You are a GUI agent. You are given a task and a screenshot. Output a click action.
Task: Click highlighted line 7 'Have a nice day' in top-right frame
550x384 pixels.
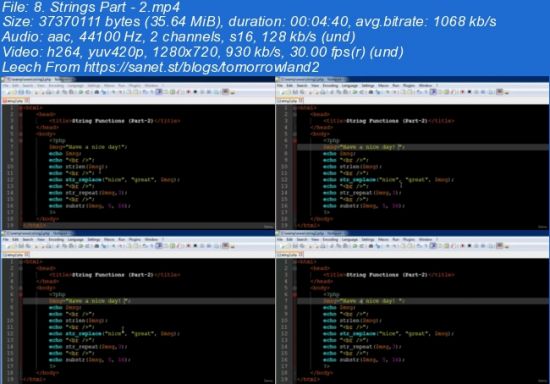click(x=423, y=147)
